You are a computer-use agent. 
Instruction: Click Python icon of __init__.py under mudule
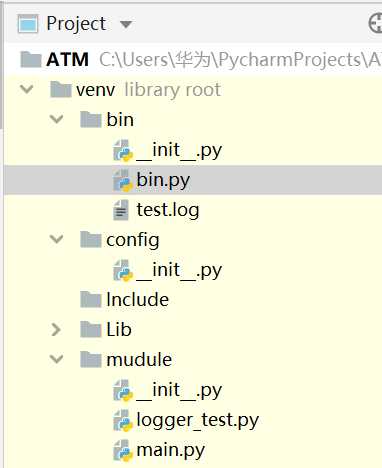tap(123, 390)
